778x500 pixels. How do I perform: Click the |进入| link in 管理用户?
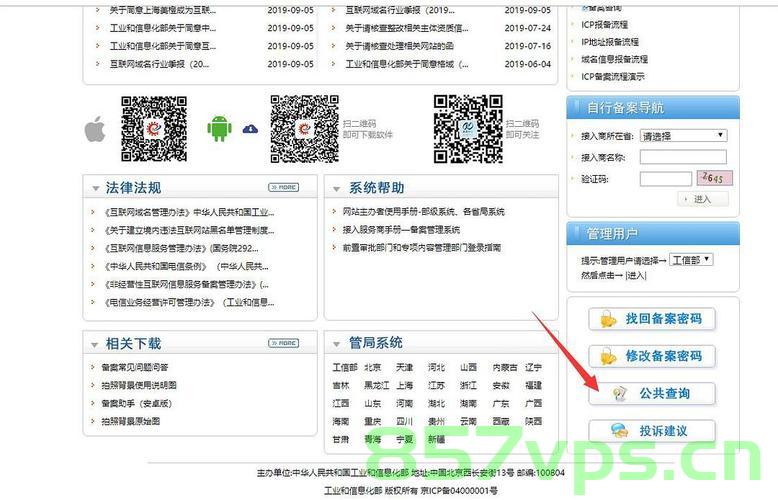coord(636,275)
